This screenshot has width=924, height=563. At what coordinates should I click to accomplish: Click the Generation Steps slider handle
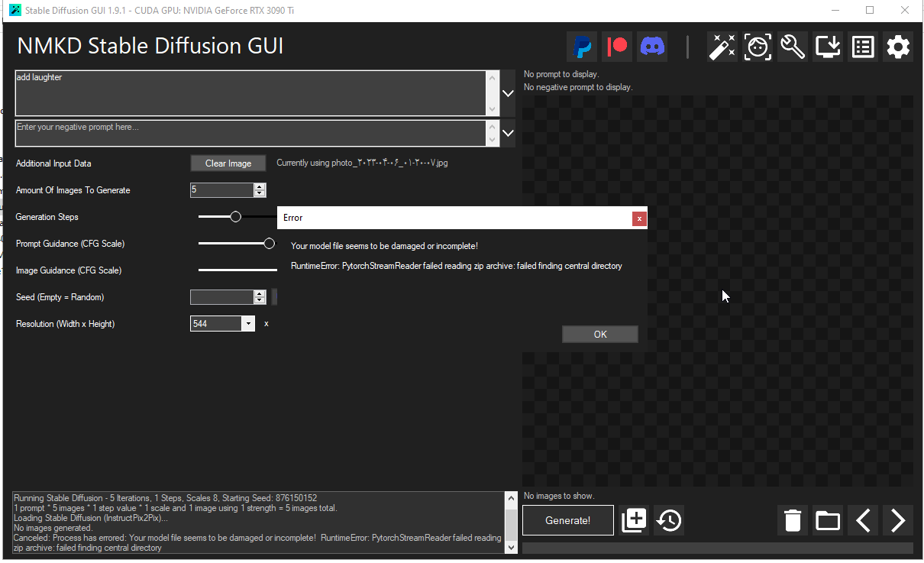click(235, 217)
